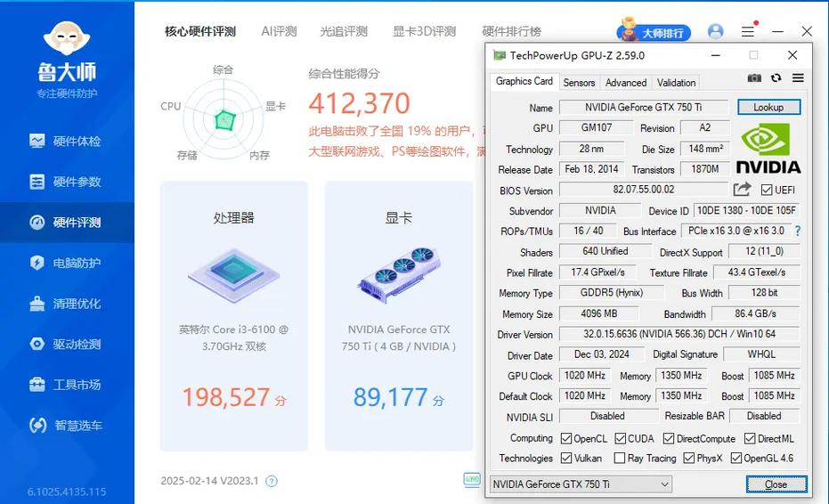Image resolution: width=829 pixels, height=504 pixels.
Task: Open 电脑防护 in the sidebar
Action: [67, 263]
